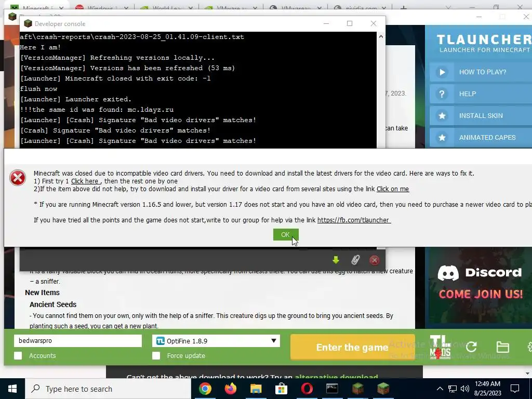Toggle the Force update checkbox

point(156,355)
